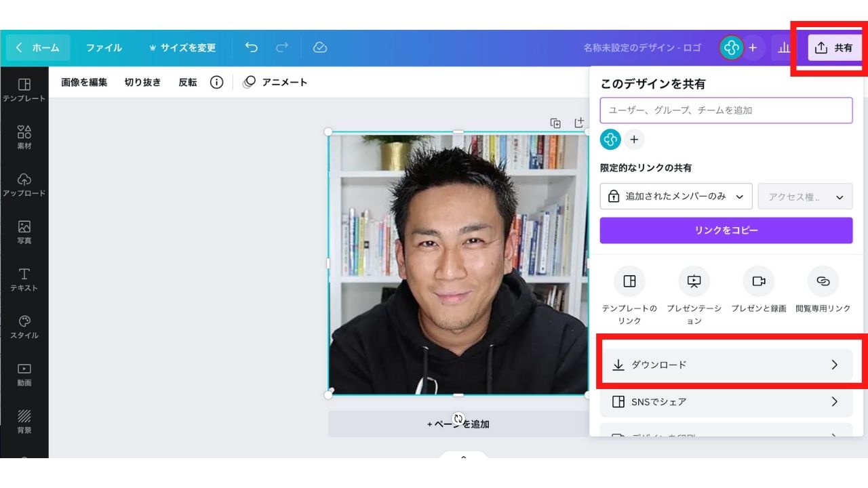Click the 共有 share button
868x488 pixels.
[x=835, y=47]
